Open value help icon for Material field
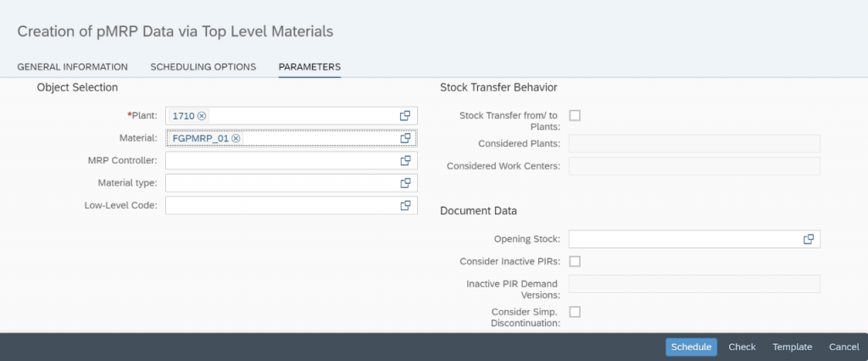 tap(405, 138)
